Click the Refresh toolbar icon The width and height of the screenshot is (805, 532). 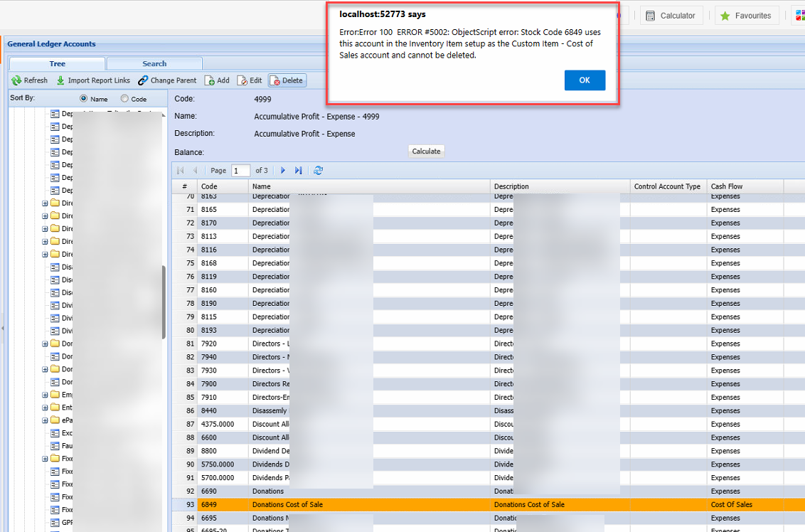(16, 80)
